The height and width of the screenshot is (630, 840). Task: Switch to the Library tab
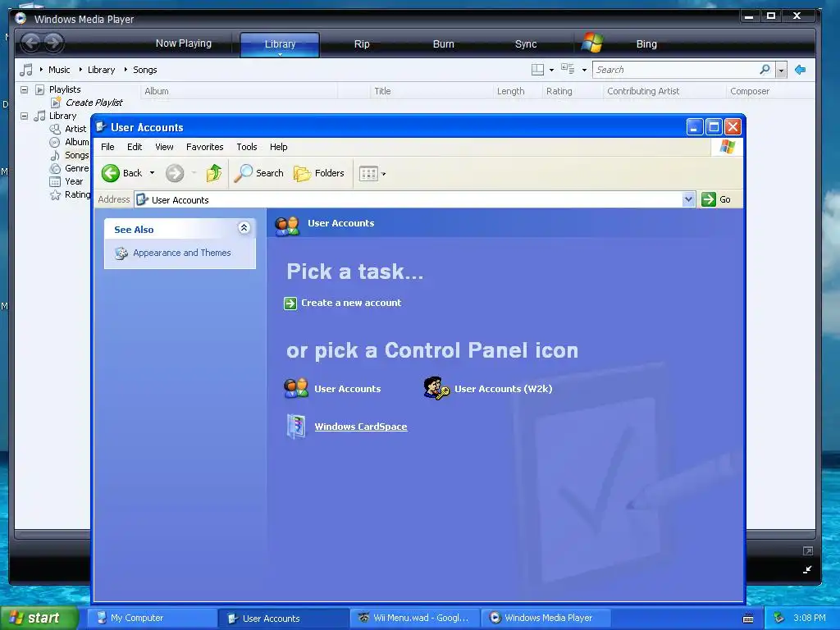(x=280, y=44)
